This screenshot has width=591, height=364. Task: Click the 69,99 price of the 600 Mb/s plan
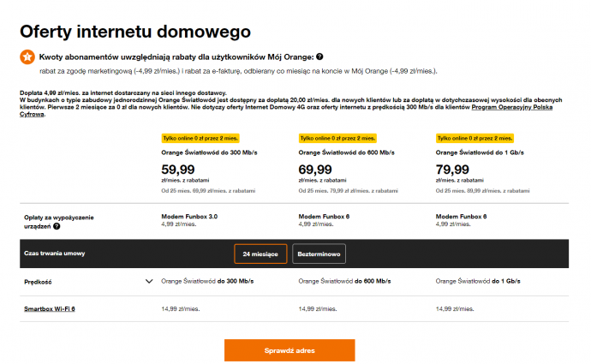click(x=315, y=170)
